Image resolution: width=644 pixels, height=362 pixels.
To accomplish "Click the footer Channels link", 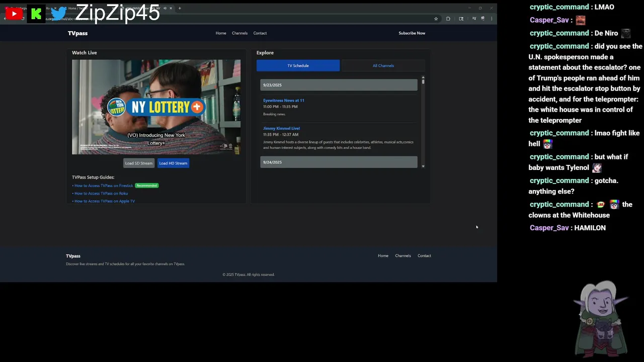I will pos(403,255).
